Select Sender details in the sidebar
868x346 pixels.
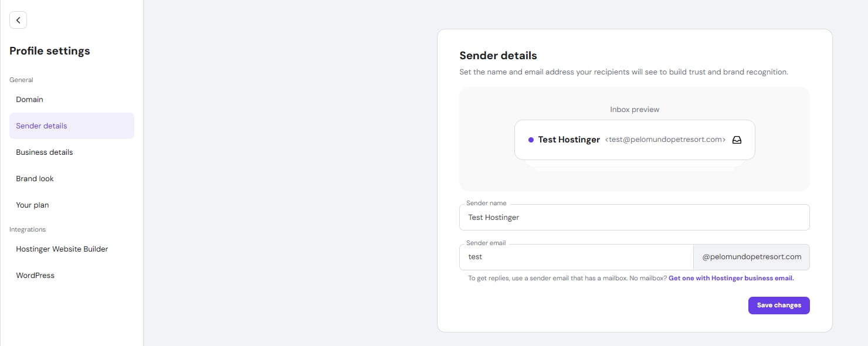[42, 126]
